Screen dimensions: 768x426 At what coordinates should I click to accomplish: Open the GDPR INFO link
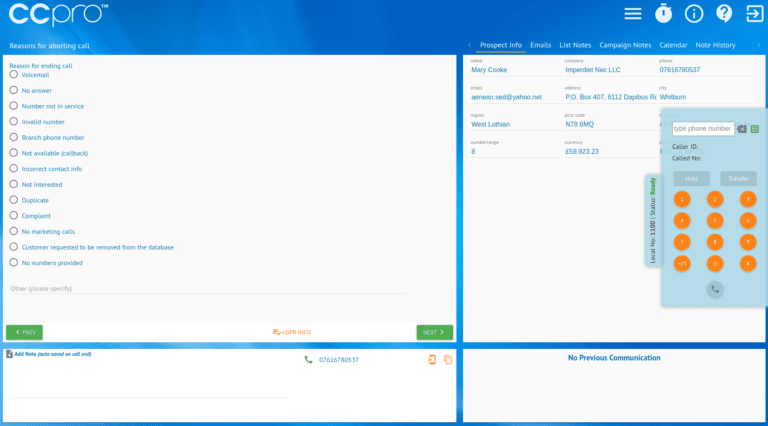coord(291,332)
